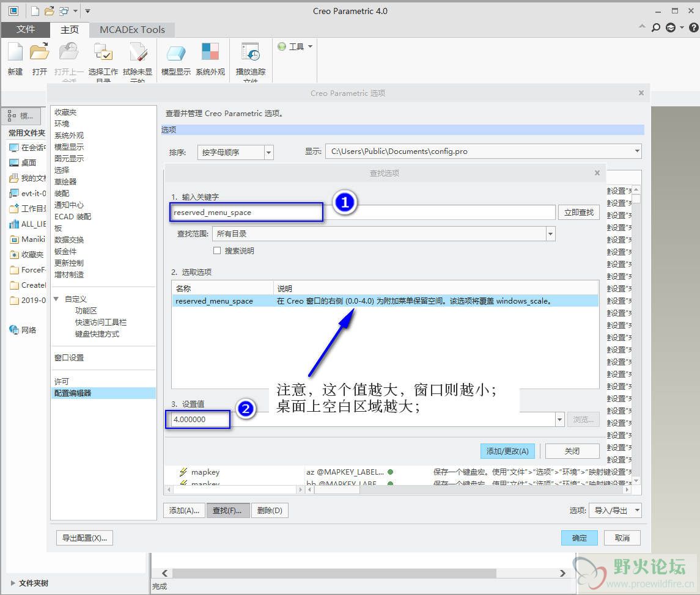Select 收藏夹 in common folders list
Screen dimensions: 700x595
tap(27, 255)
